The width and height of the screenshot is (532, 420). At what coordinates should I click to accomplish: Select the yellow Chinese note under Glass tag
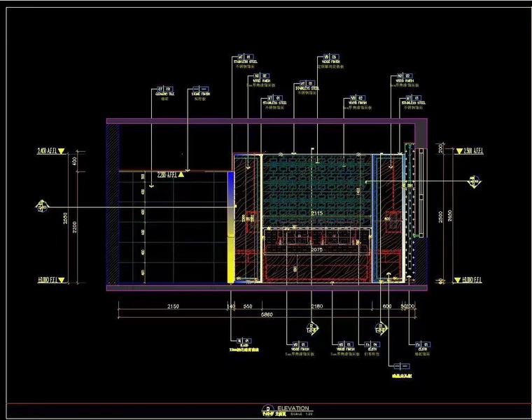[x=244, y=350]
